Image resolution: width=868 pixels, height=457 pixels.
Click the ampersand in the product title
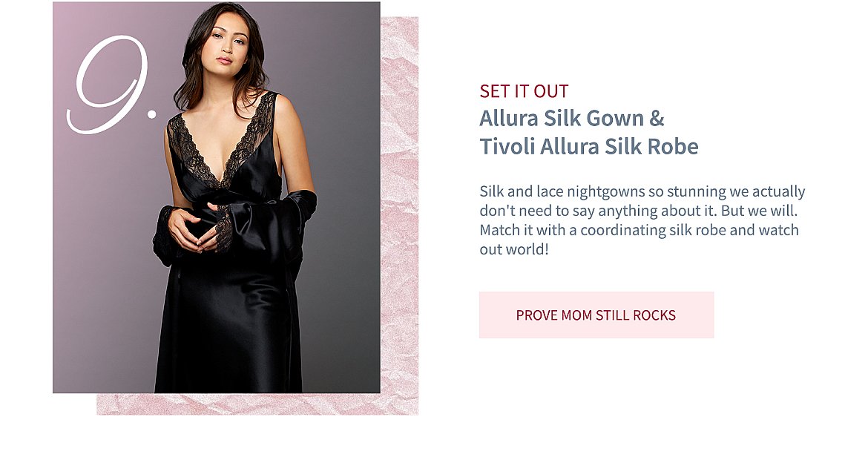pyautogui.click(x=657, y=119)
